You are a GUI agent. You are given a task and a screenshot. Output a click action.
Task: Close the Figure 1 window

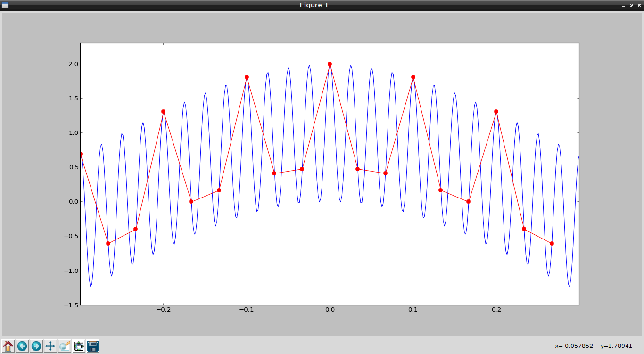click(x=639, y=5)
